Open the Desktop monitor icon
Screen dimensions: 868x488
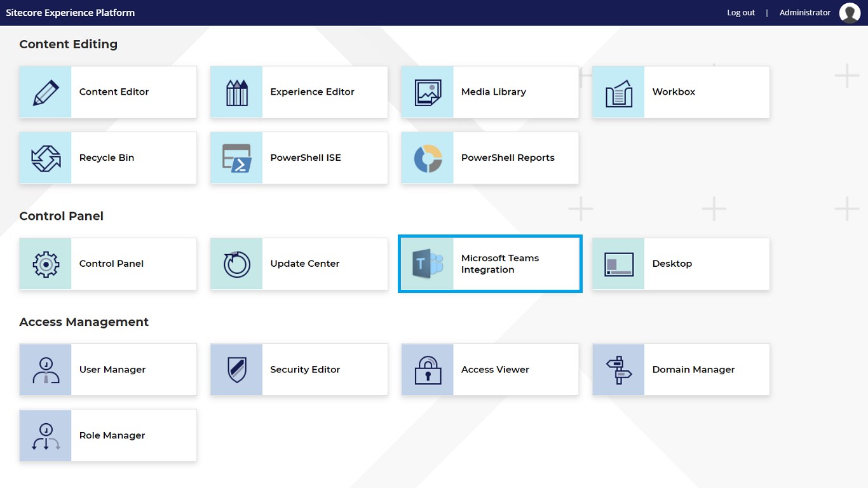pyautogui.click(x=619, y=264)
